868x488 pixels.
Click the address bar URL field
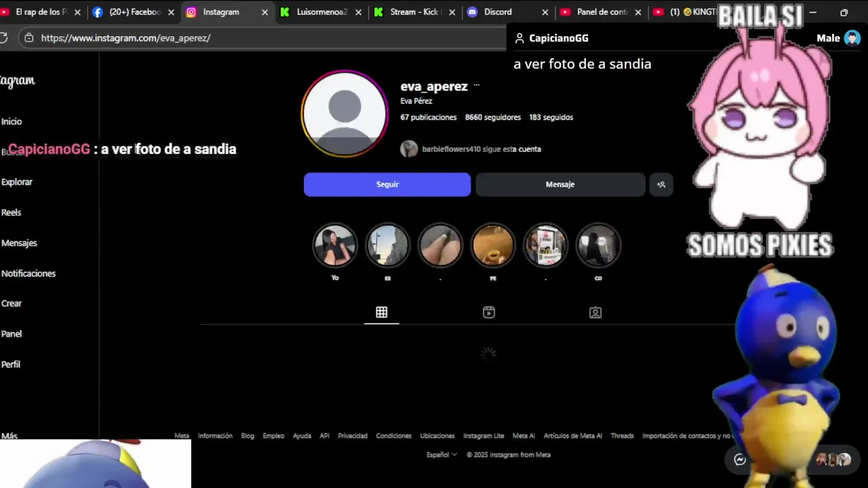click(262, 38)
